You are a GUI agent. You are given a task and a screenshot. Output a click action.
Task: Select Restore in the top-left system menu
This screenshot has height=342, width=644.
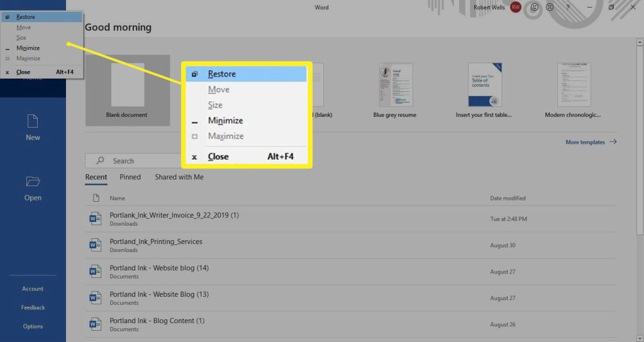coord(26,17)
